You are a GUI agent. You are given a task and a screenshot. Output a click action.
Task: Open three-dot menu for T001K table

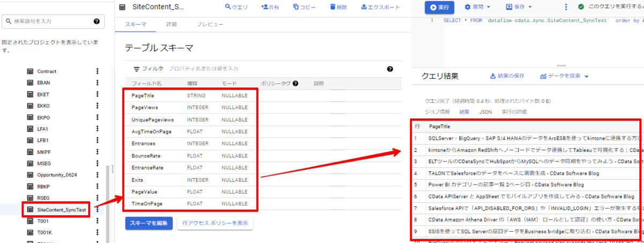pyautogui.click(x=97, y=233)
